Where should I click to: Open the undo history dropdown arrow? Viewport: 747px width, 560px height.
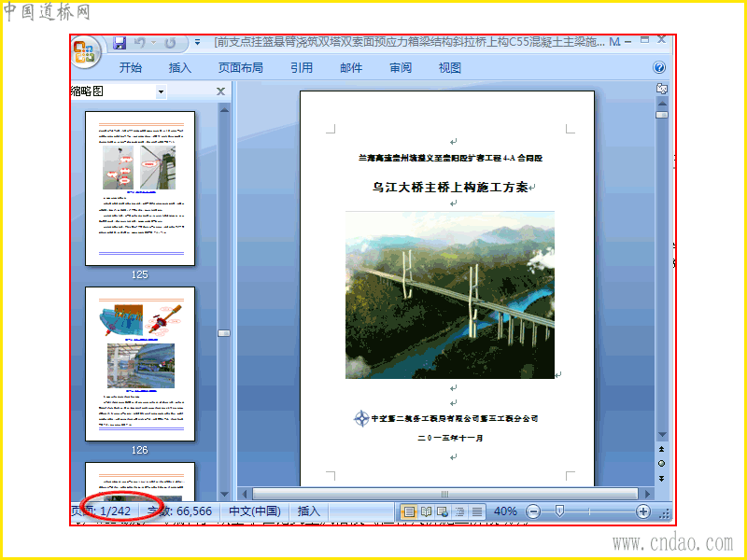[153, 43]
